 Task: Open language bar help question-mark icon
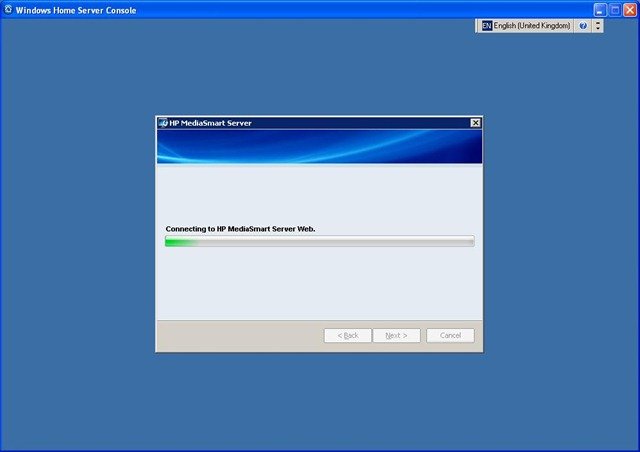[x=583, y=26]
